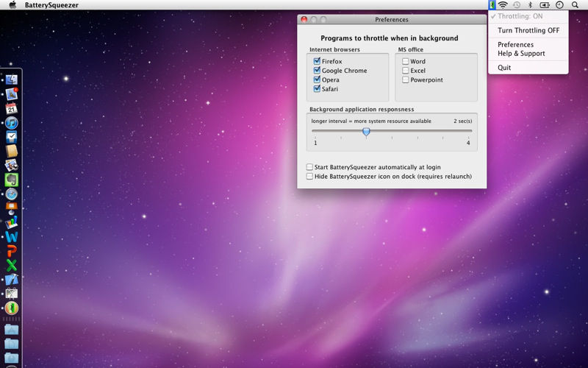Click 'Programs to throttle when in background' heading
This screenshot has height=368, width=588.
pyautogui.click(x=390, y=38)
